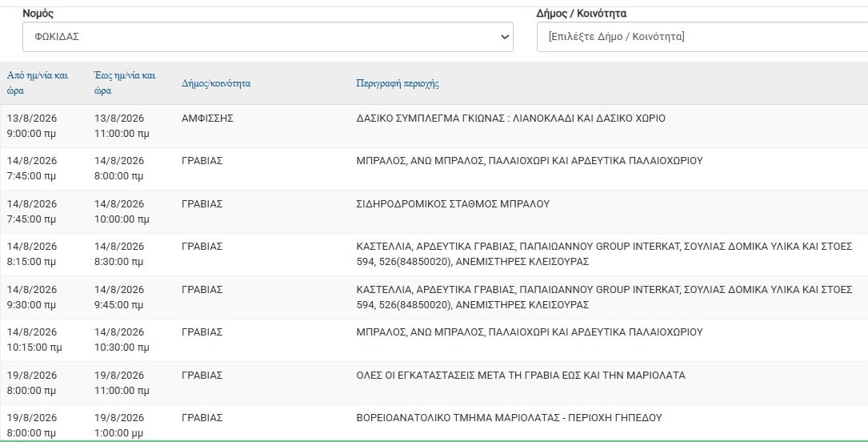
Task: Select ΚΑΣΤΕΛΛΙΑ description in the 8:15 row
Action: click(x=605, y=254)
